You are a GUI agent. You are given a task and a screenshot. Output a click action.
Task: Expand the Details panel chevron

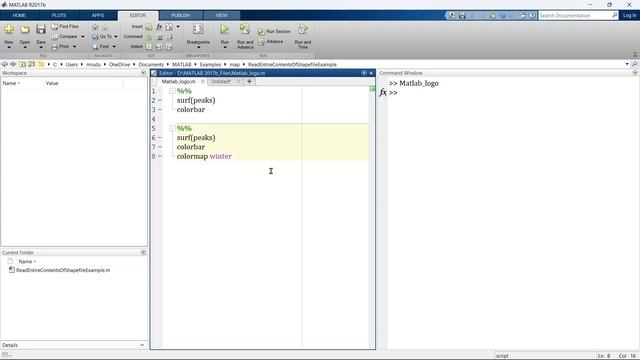click(x=142, y=345)
